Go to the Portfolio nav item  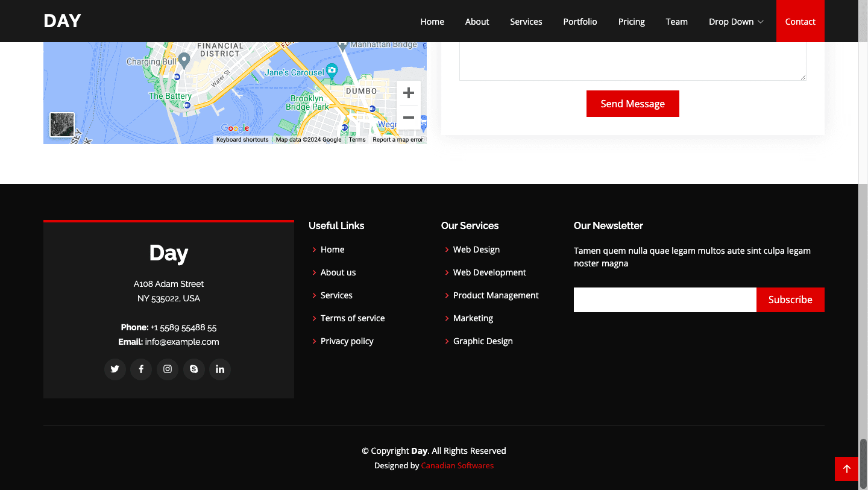click(x=580, y=22)
